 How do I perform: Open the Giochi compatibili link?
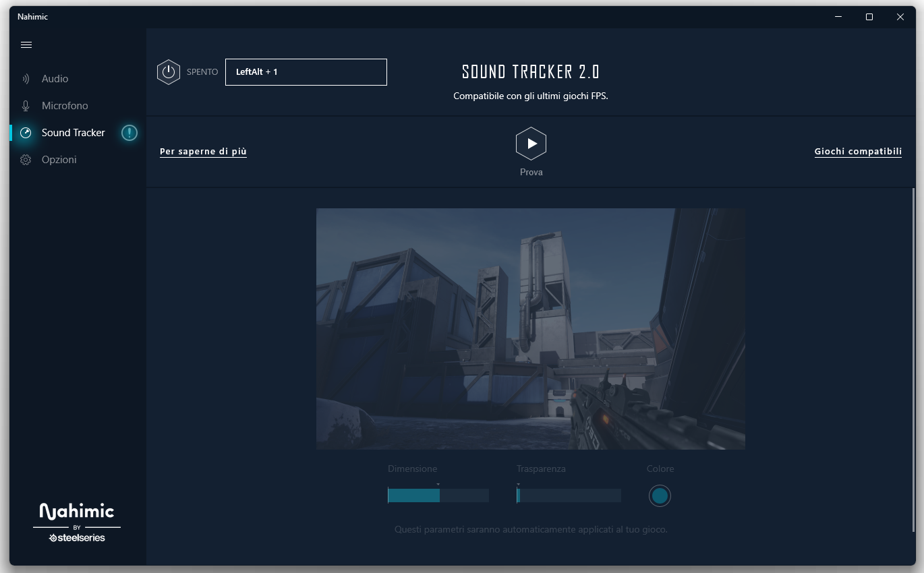point(858,152)
